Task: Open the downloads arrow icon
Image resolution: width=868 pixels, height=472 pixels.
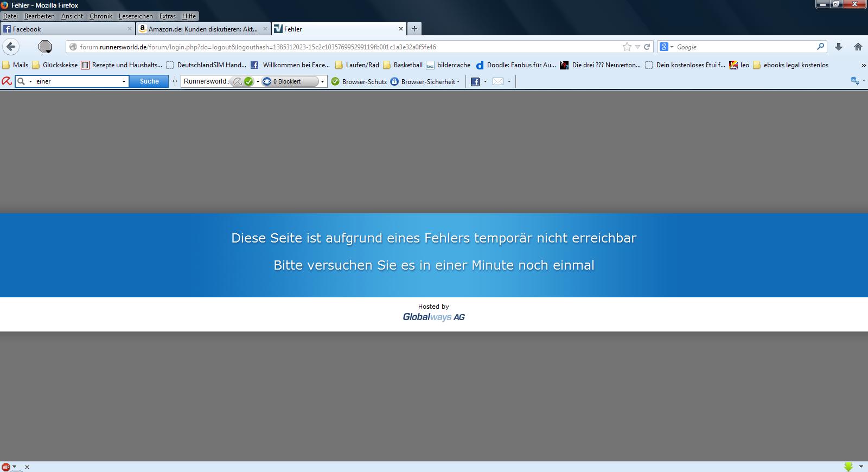Action: [x=839, y=47]
